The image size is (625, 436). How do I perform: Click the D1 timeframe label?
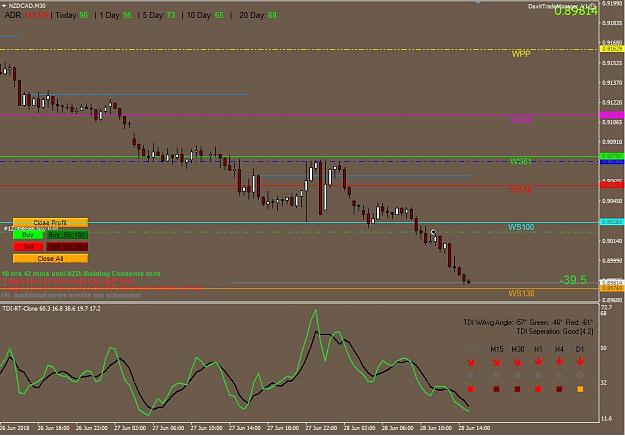point(580,349)
